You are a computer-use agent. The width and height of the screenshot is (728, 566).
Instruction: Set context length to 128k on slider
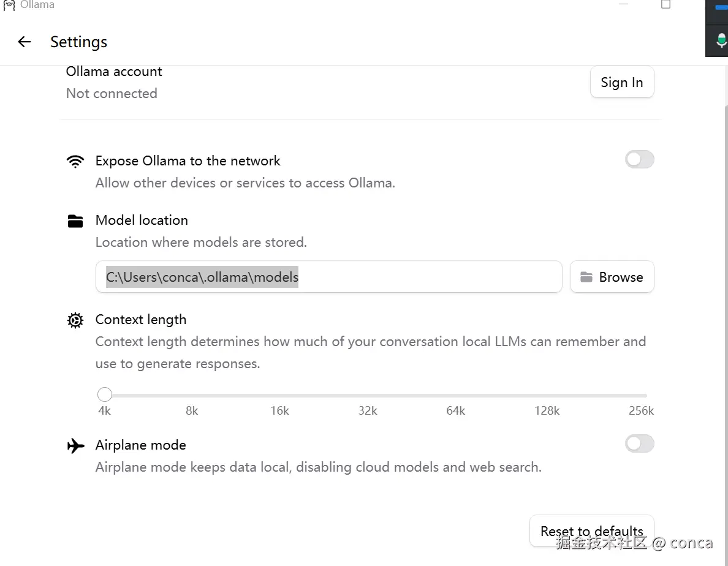(547, 396)
